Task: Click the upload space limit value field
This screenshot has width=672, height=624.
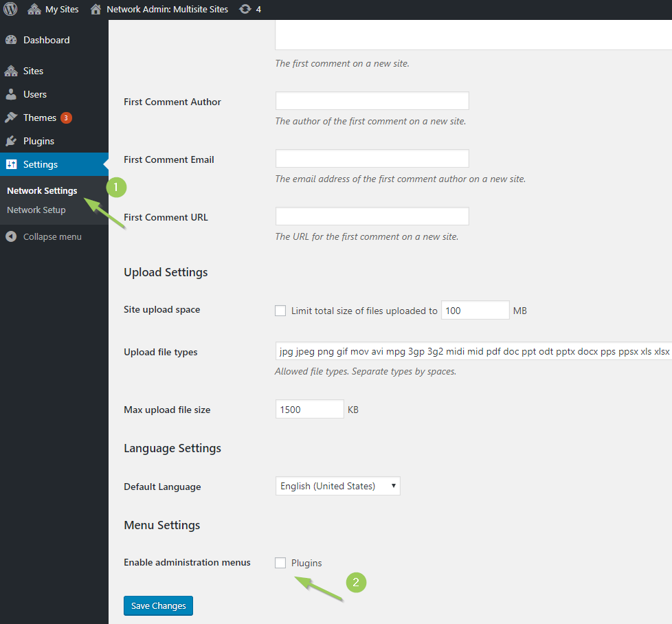Action: tap(475, 310)
